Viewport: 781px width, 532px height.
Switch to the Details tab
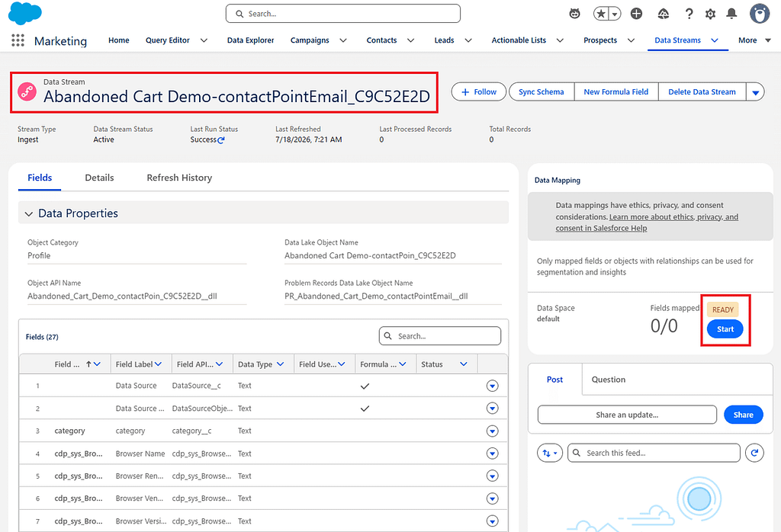[x=99, y=178]
